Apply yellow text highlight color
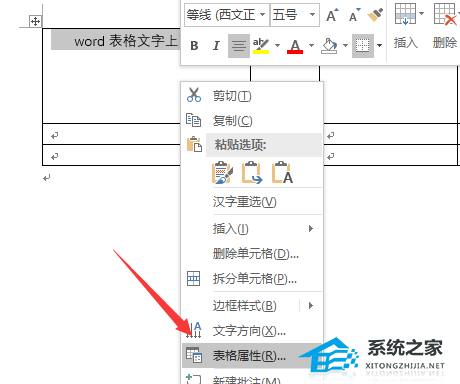 pyautogui.click(x=261, y=46)
